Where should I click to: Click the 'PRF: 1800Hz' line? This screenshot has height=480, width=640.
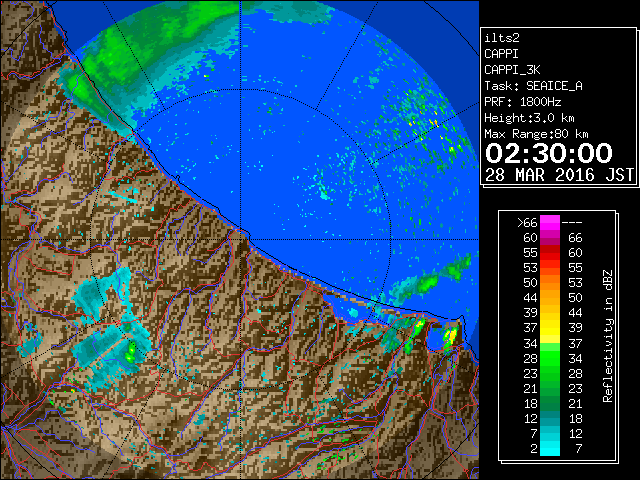coord(522,102)
